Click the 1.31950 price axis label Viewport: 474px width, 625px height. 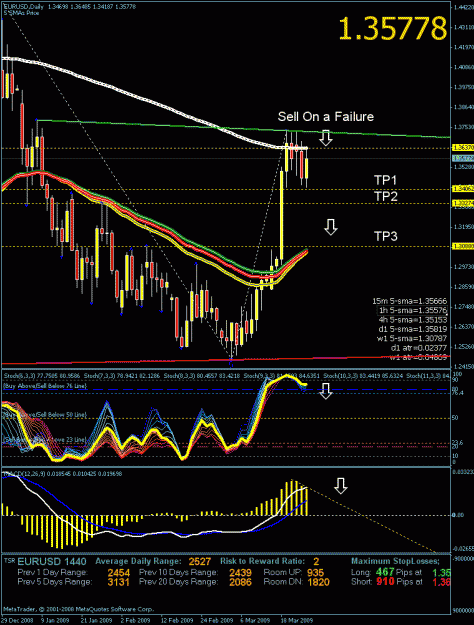[x=464, y=227]
